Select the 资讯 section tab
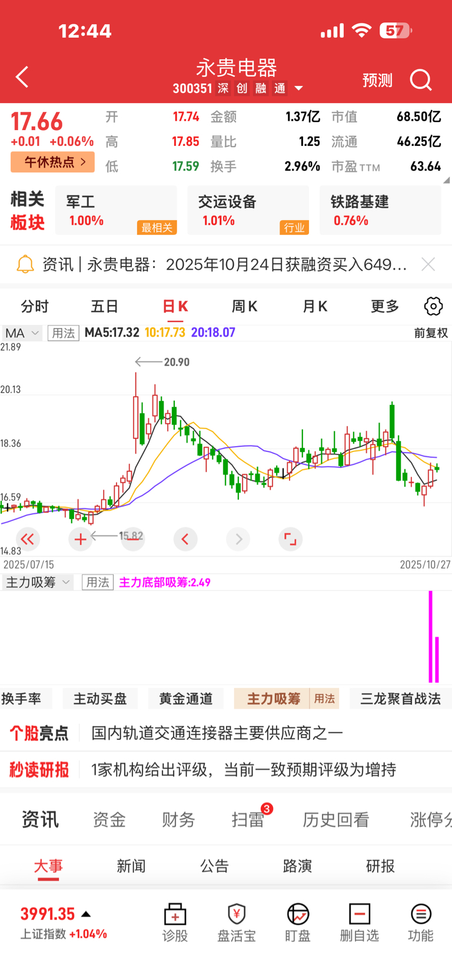 tap(40, 819)
